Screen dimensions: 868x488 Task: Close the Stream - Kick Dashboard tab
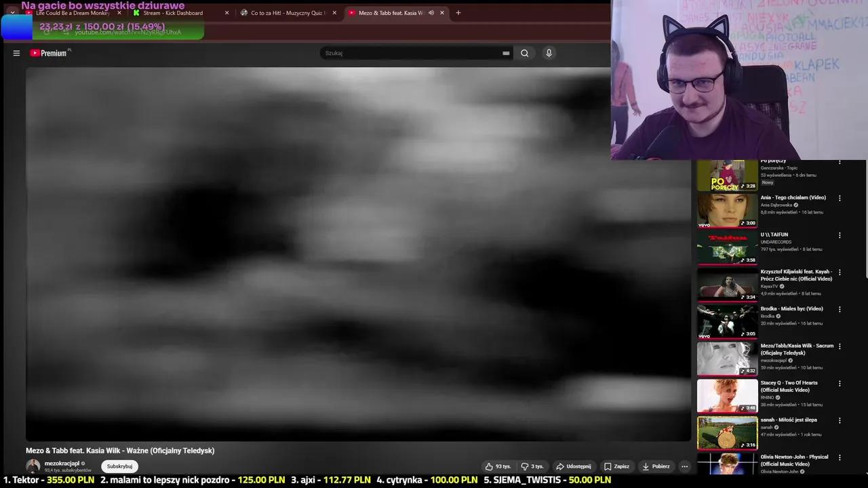[226, 13]
